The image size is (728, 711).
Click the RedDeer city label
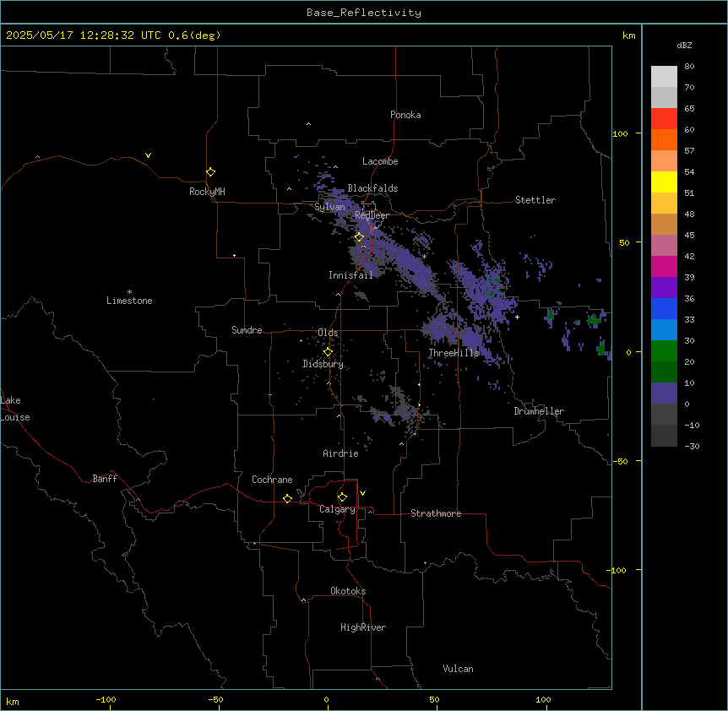point(372,215)
